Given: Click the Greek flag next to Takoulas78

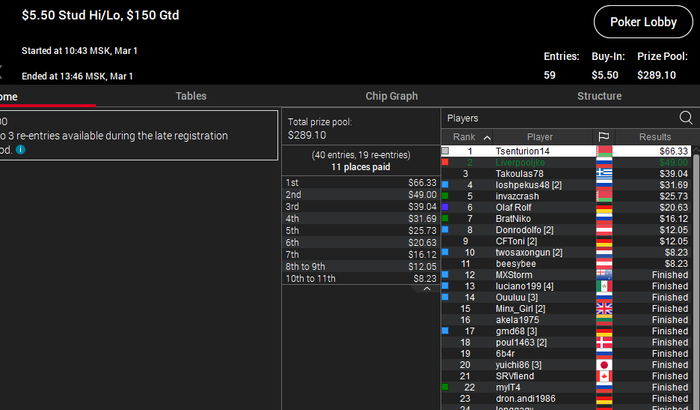Looking at the screenshot, I should coord(604,173).
